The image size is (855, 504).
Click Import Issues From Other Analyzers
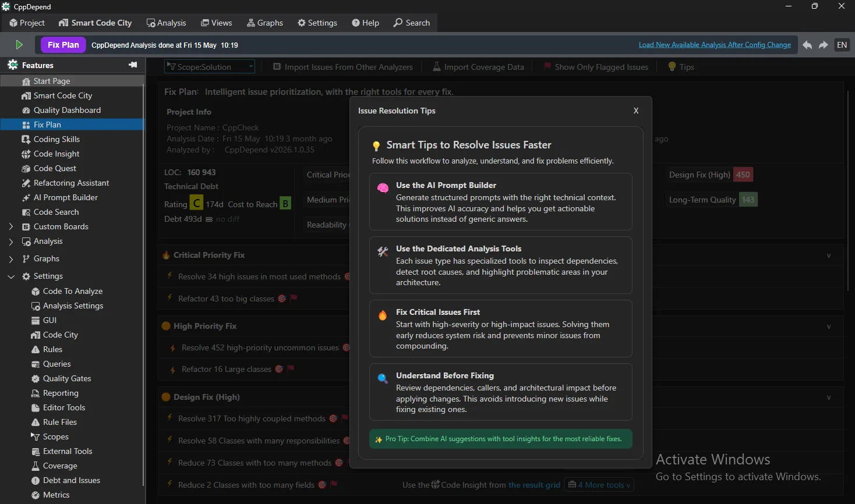[x=343, y=67]
